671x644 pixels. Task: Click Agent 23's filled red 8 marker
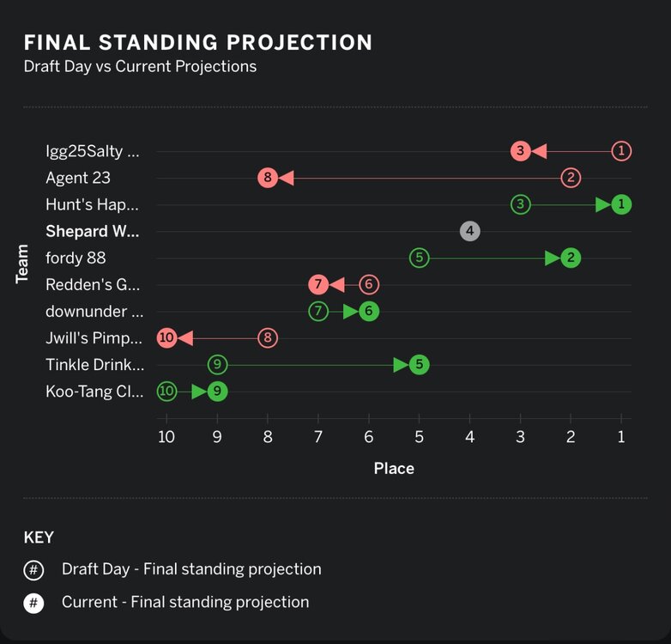click(268, 178)
